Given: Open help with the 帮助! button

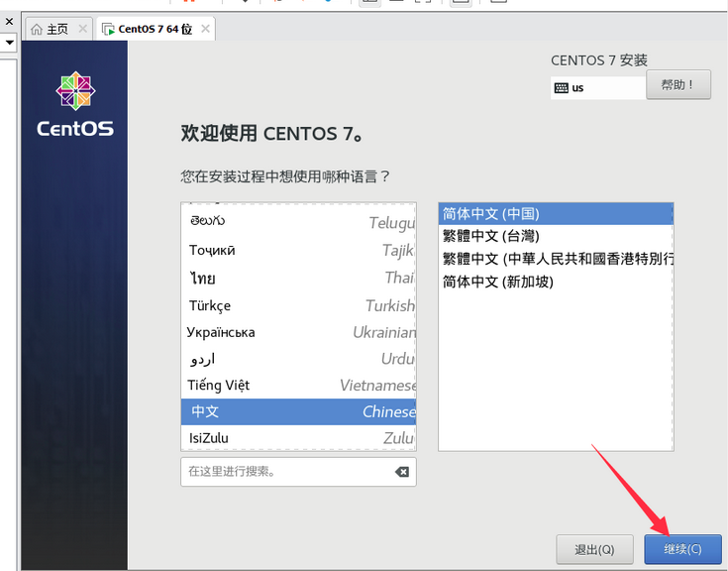Looking at the screenshot, I should point(678,85).
